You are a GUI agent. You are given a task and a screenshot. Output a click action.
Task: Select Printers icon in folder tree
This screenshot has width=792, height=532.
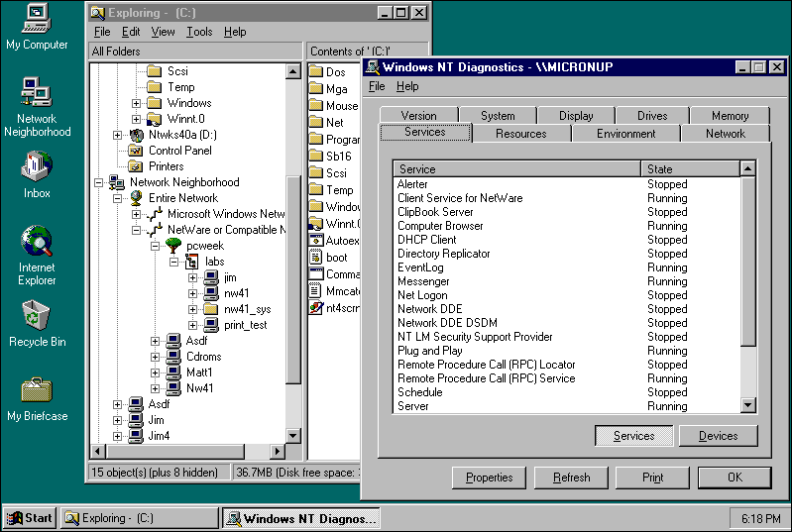pos(136,166)
